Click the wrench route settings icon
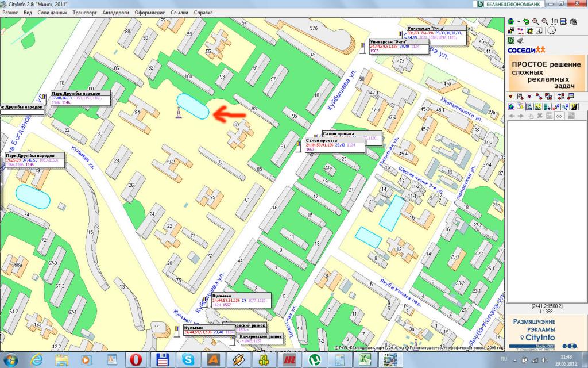The image size is (588, 368). click(565, 106)
